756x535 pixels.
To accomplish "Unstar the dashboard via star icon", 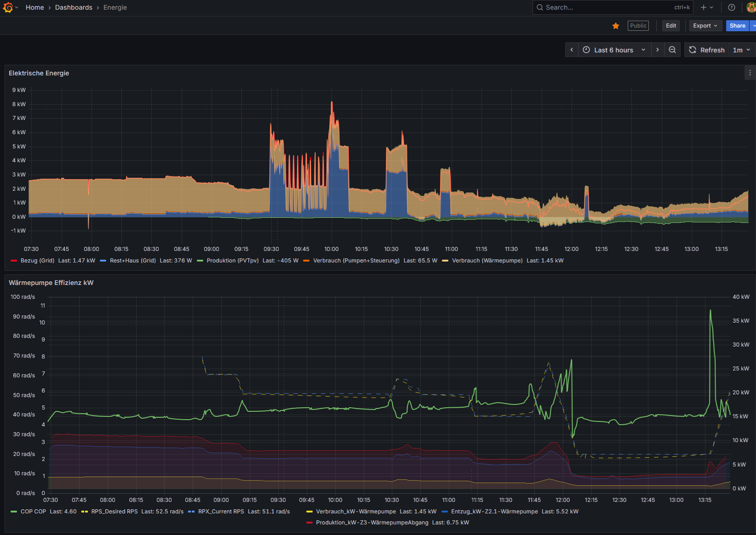I will [616, 26].
